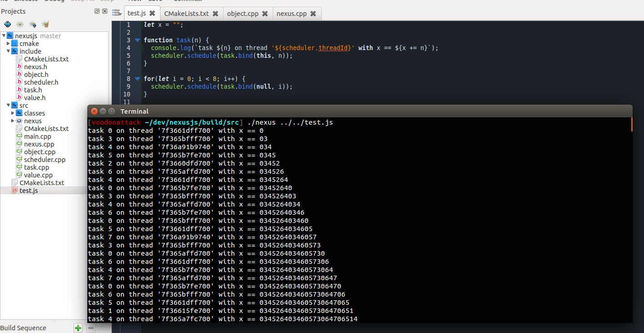Select scheduler.cpp in the project tree
644x333 pixels.
pos(45,160)
